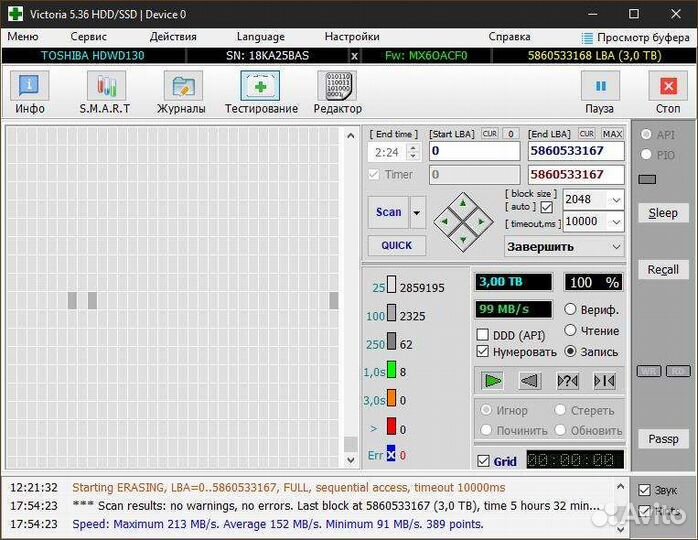The image size is (698, 540).
Task: Click the block map scrollbar up arrow
Action: (351, 135)
